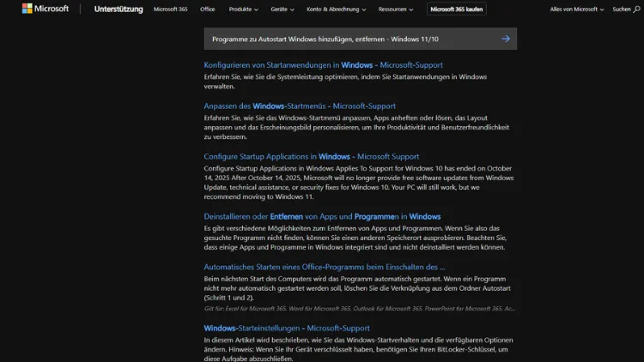Go to Microsoft 365 menu item
The height and width of the screenshot is (362, 644).
pyautogui.click(x=171, y=9)
